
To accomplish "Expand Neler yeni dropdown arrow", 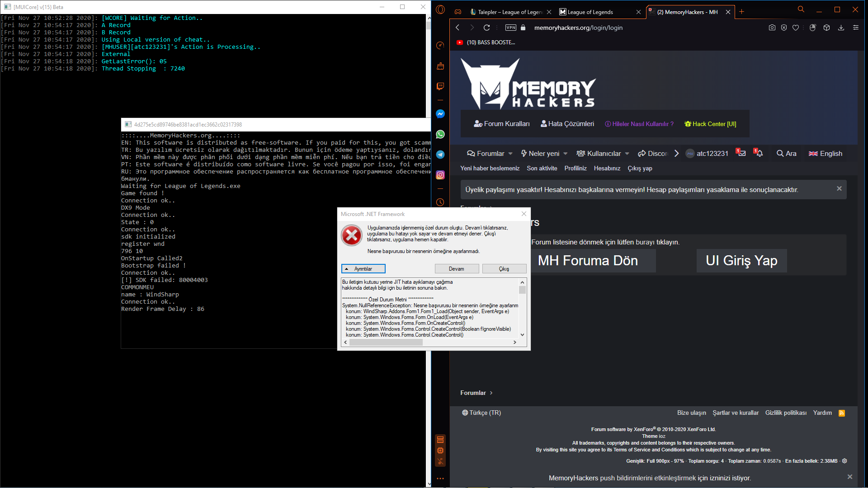I will click(566, 154).
